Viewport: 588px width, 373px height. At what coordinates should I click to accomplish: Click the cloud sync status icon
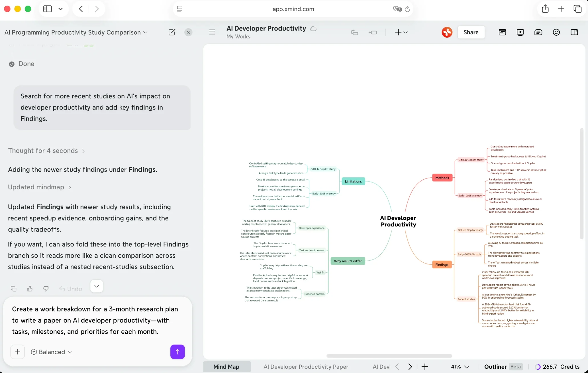pyautogui.click(x=313, y=29)
